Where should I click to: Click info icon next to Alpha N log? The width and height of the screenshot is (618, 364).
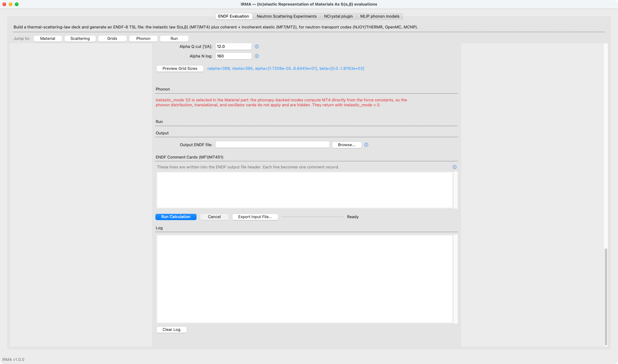point(257,56)
